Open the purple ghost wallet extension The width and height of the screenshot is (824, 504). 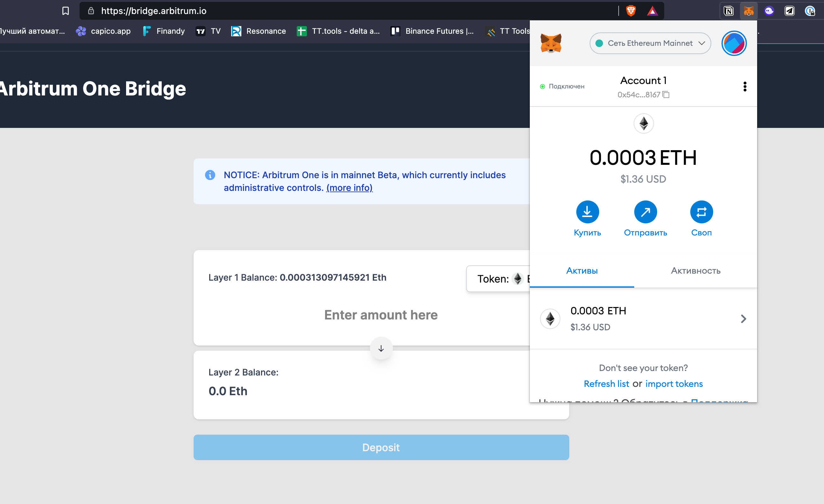coord(769,11)
